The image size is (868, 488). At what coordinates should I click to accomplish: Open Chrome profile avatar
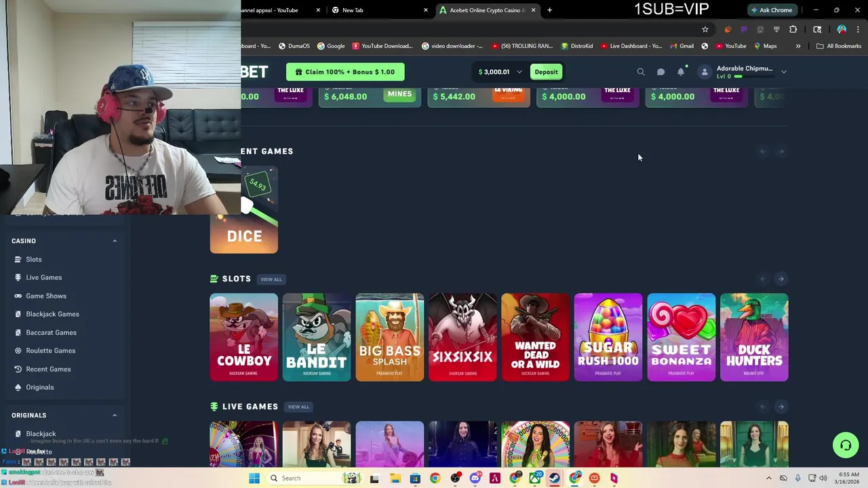coord(842,29)
